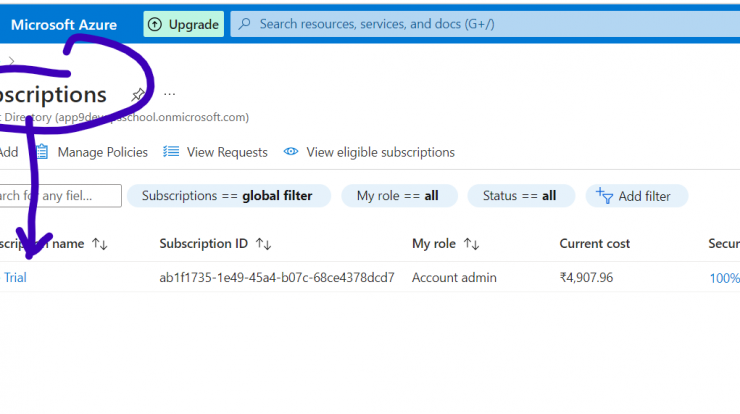Sort by Subscription ID arrows
Image resolution: width=740 pixels, height=414 pixels.
(x=263, y=244)
